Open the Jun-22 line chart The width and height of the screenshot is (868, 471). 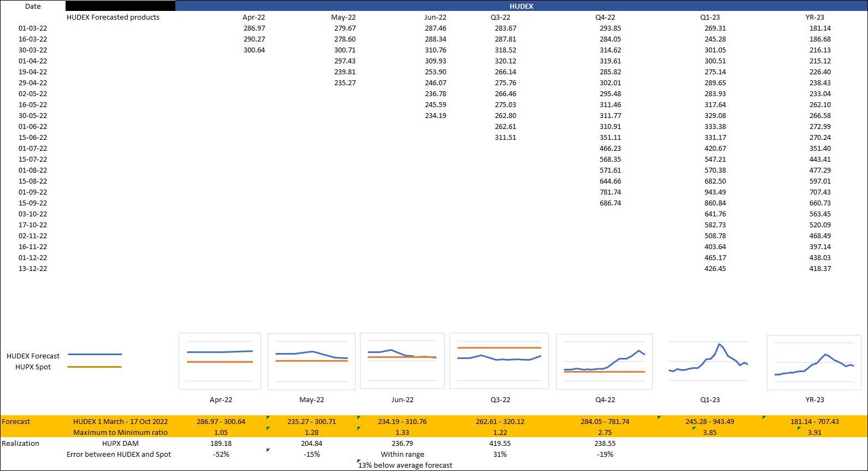point(402,361)
